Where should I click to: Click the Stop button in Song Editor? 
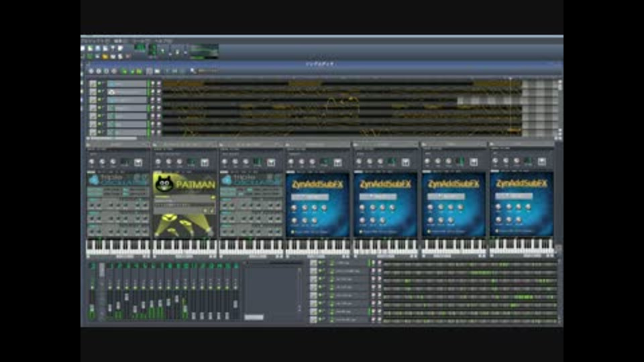[114, 72]
